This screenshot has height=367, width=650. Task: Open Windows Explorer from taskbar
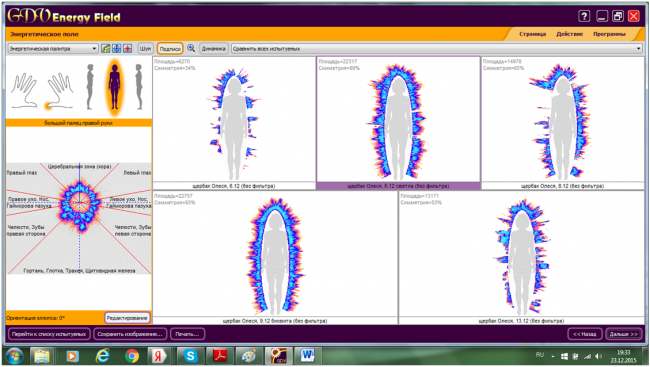(42, 356)
